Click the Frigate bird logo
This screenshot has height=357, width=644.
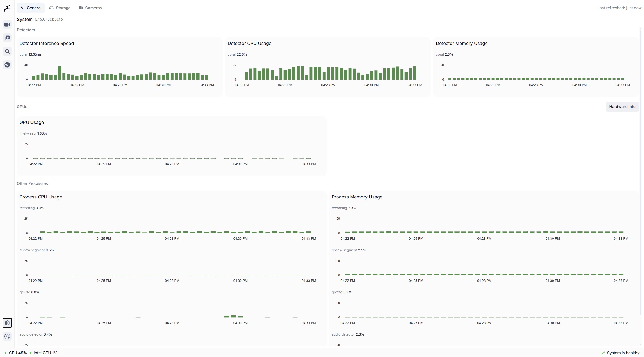(7, 8)
